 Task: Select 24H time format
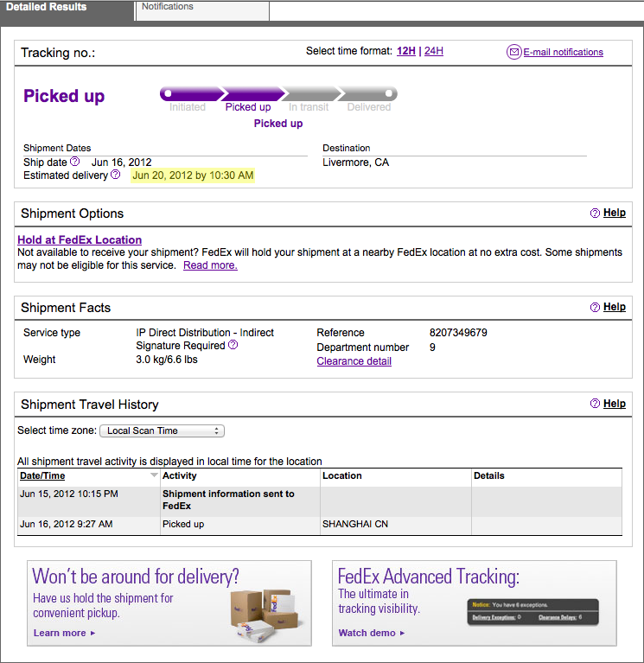434,51
